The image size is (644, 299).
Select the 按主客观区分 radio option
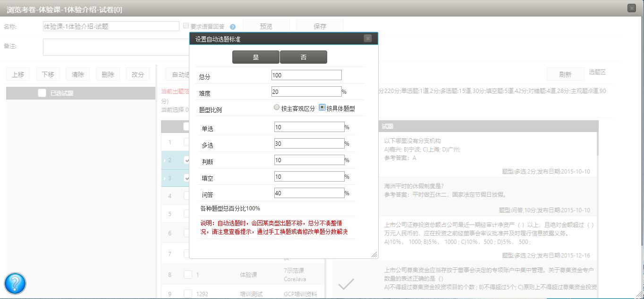pyautogui.click(x=277, y=108)
